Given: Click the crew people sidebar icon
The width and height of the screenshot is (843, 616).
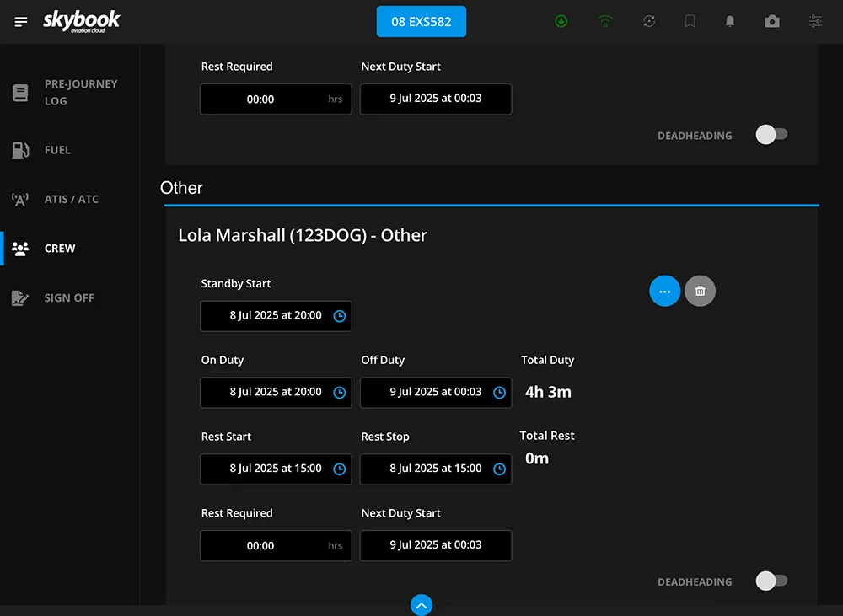Looking at the screenshot, I should pyautogui.click(x=20, y=249).
